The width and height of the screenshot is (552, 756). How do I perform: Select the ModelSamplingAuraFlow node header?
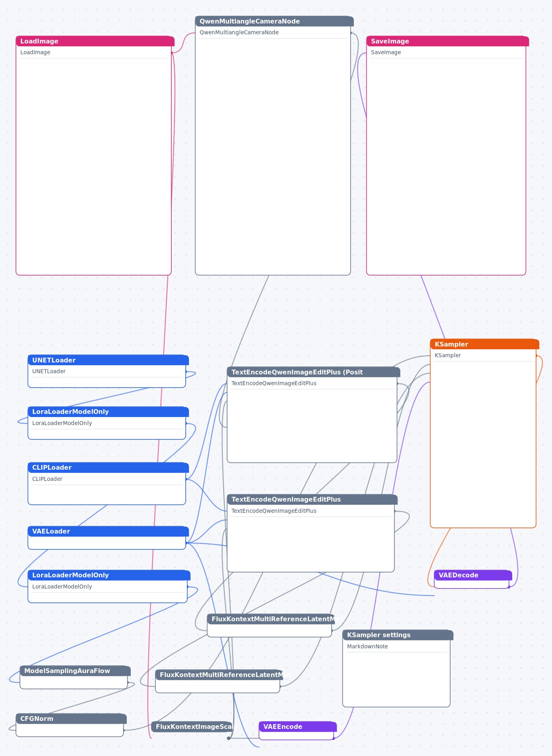[75, 671]
